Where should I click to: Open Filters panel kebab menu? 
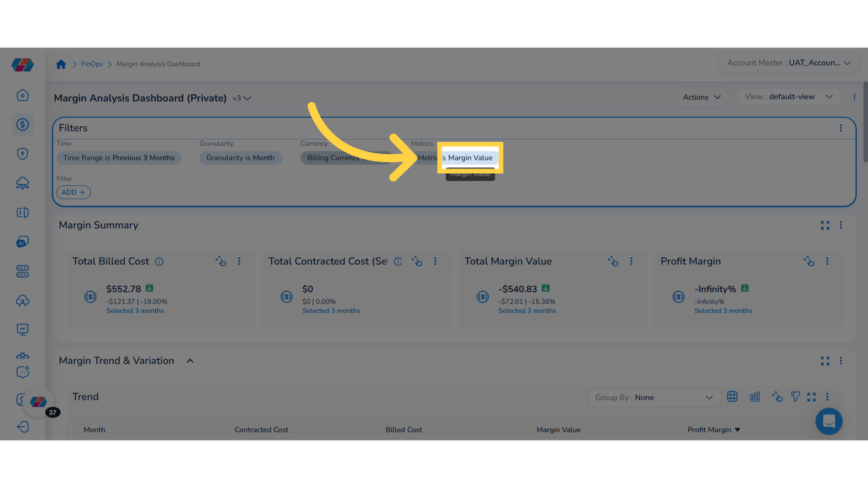pos(841,128)
